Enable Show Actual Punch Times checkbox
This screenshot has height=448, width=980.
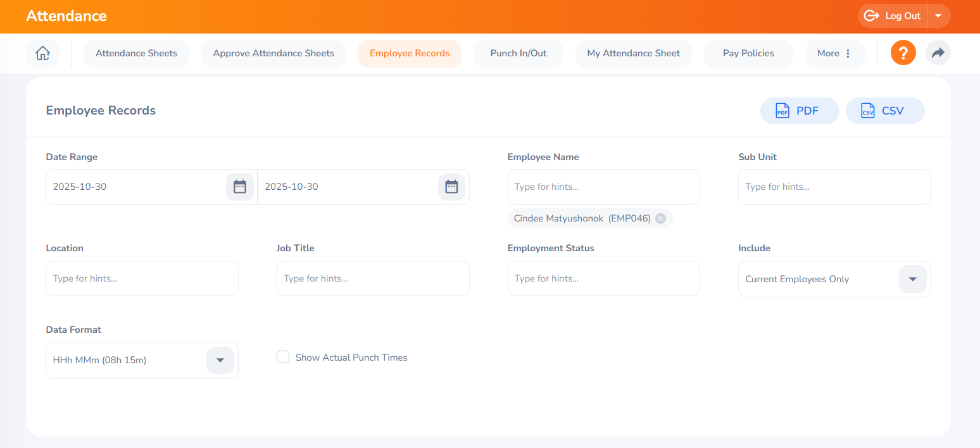point(283,358)
